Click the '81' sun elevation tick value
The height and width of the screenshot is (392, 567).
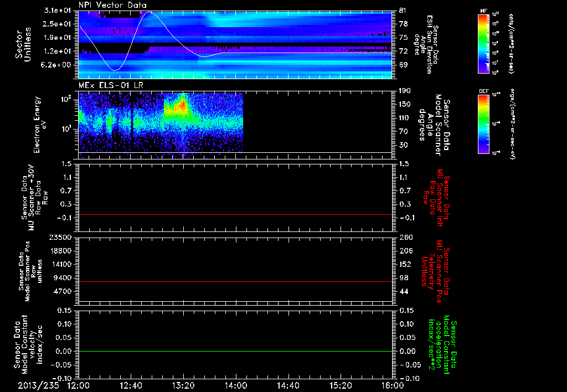(x=403, y=11)
